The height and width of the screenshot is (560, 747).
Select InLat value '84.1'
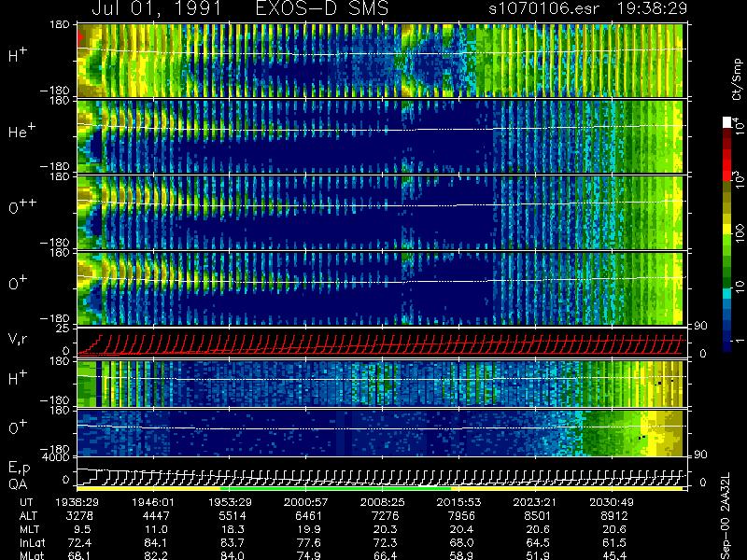156,542
